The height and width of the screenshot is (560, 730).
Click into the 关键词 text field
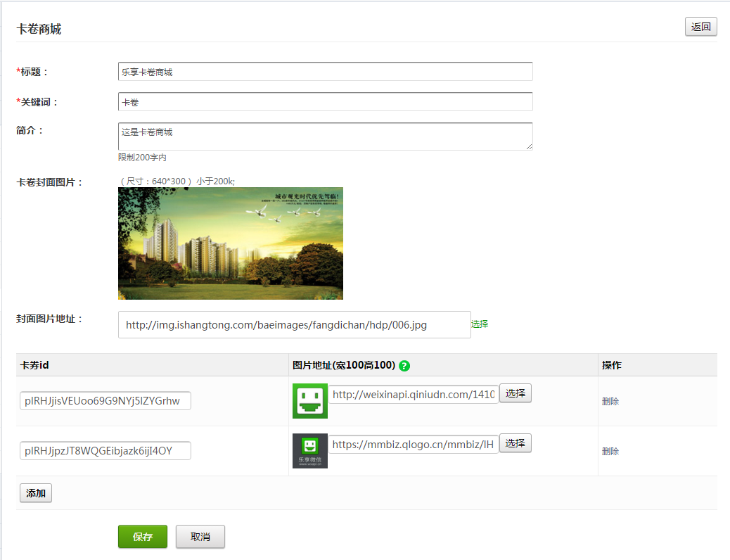[x=325, y=102]
